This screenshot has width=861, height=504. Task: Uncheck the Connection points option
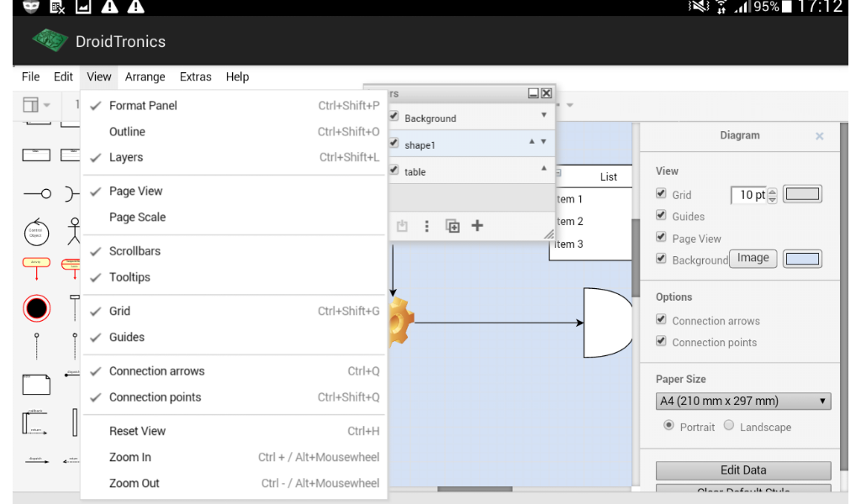660,342
